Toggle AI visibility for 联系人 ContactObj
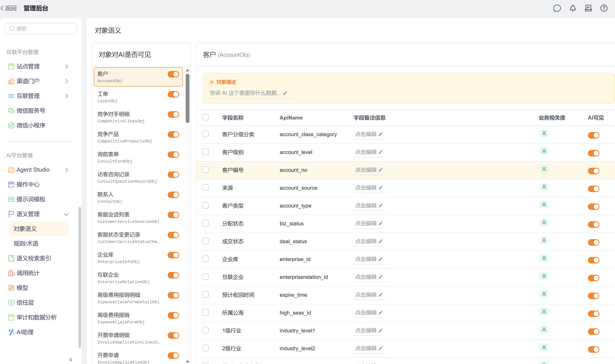The image size is (615, 364). point(173,195)
